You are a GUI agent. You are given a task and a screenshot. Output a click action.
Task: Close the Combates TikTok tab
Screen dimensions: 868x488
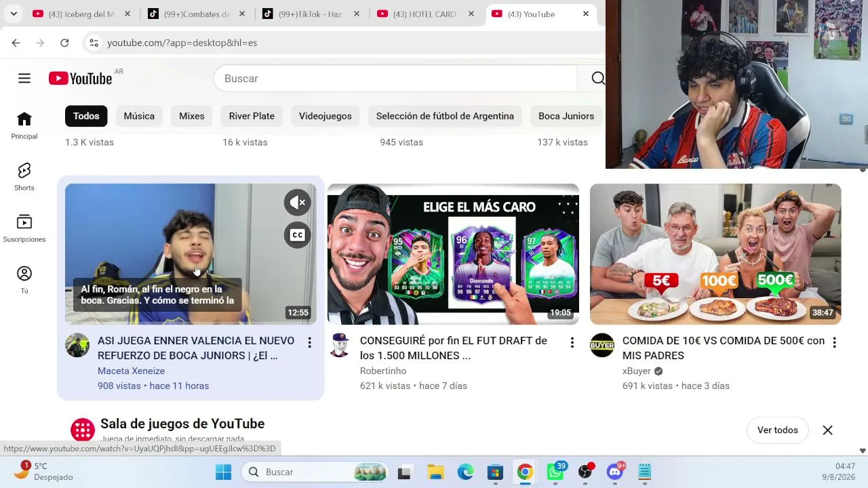pyautogui.click(x=242, y=14)
